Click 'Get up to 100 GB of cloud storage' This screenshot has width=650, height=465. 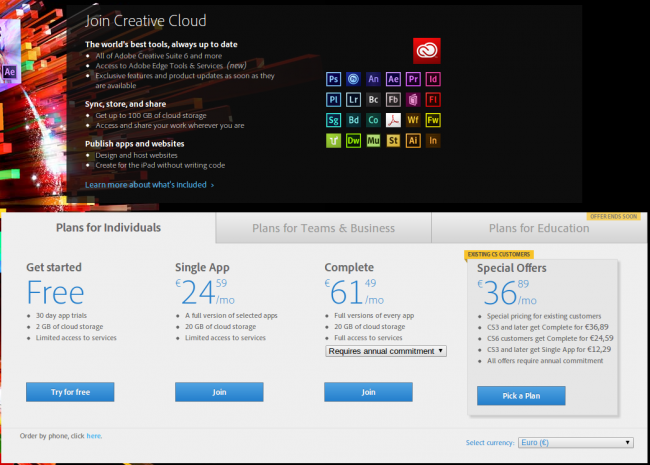pos(151,116)
